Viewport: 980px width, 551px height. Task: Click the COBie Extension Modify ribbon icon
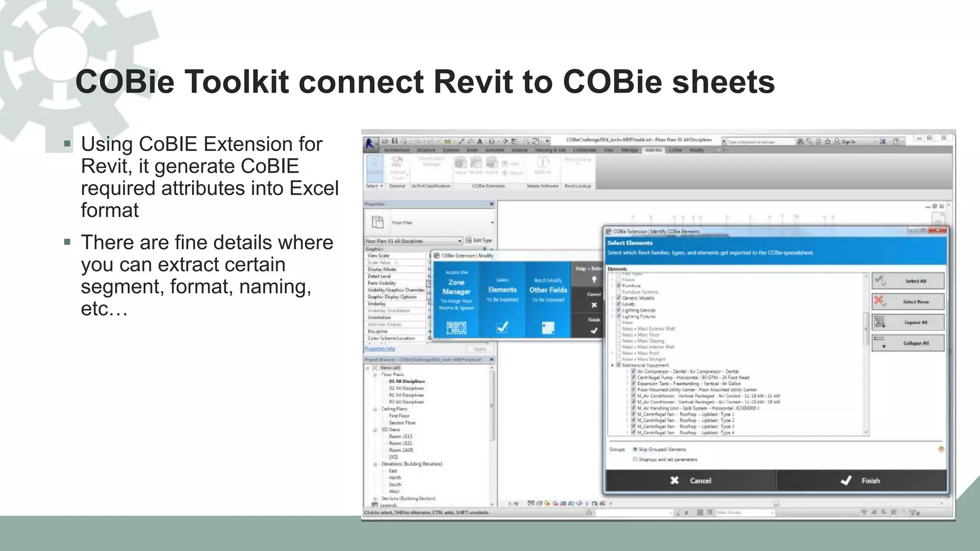point(476,163)
